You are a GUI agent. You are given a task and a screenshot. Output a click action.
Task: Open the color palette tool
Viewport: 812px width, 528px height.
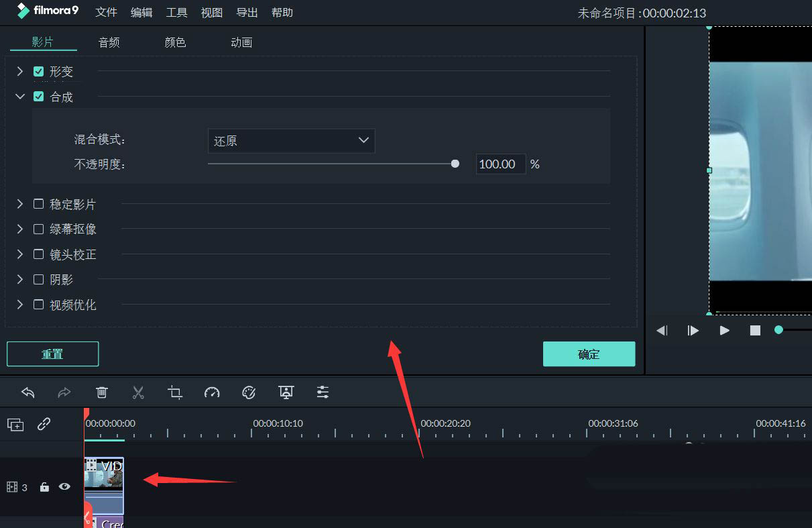pos(249,392)
